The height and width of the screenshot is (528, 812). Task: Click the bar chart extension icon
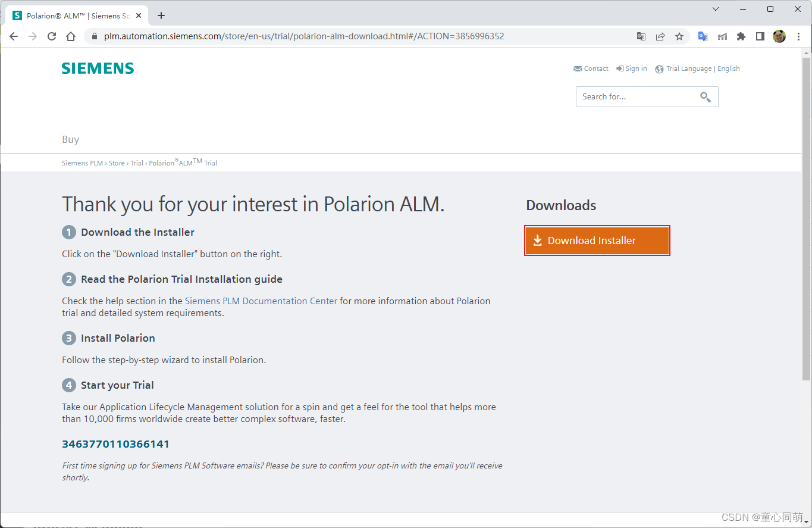(722, 36)
